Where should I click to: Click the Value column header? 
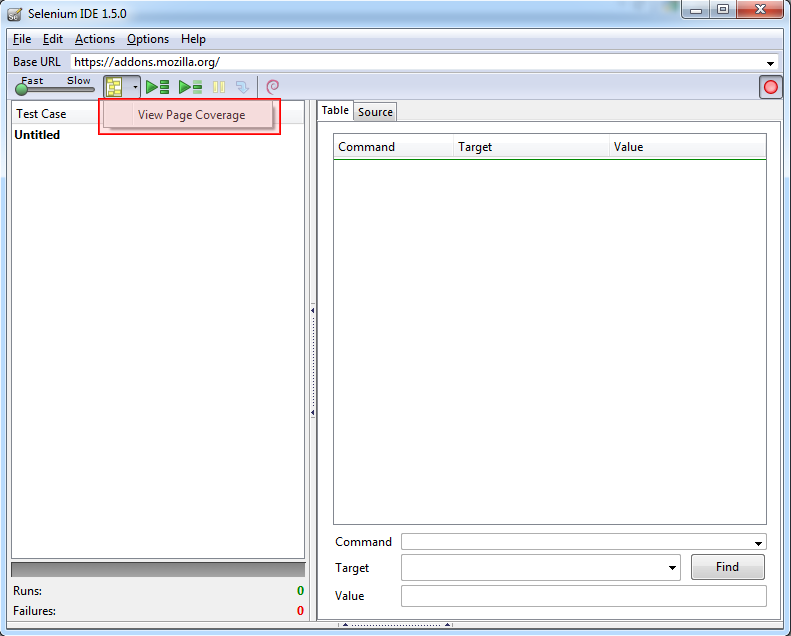pos(688,147)
